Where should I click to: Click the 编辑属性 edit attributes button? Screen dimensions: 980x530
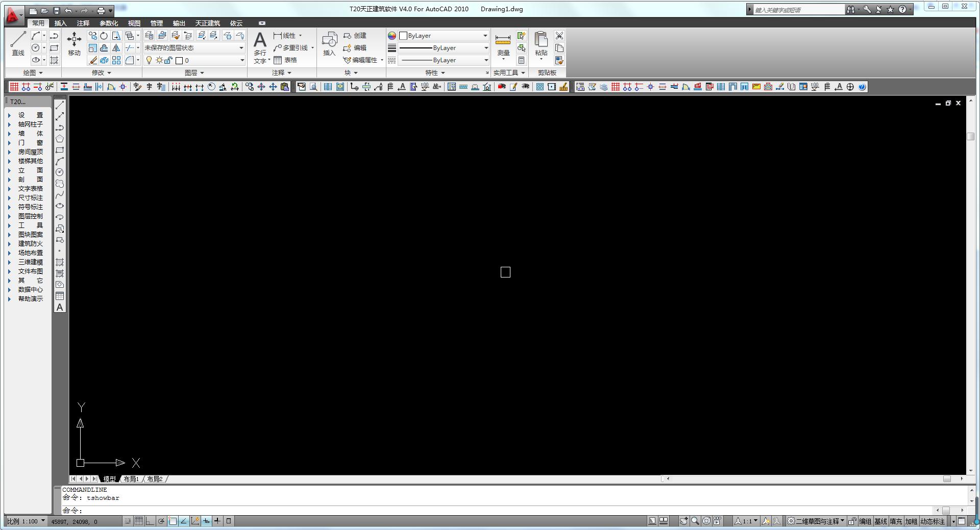(x=360, y=60)
